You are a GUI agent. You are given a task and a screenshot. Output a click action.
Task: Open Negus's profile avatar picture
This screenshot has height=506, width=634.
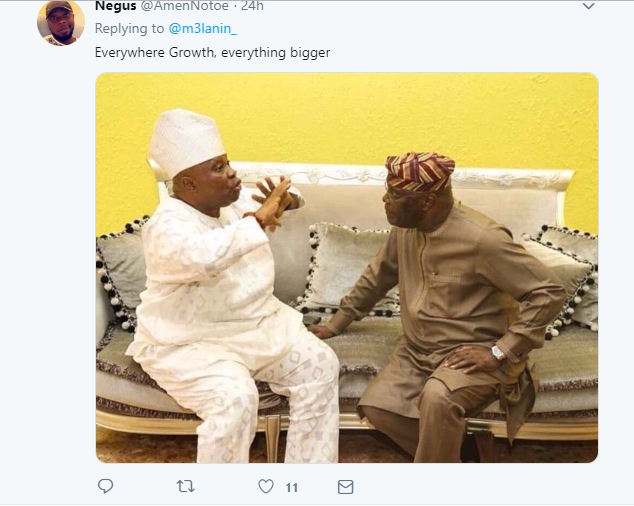point(61,23)
